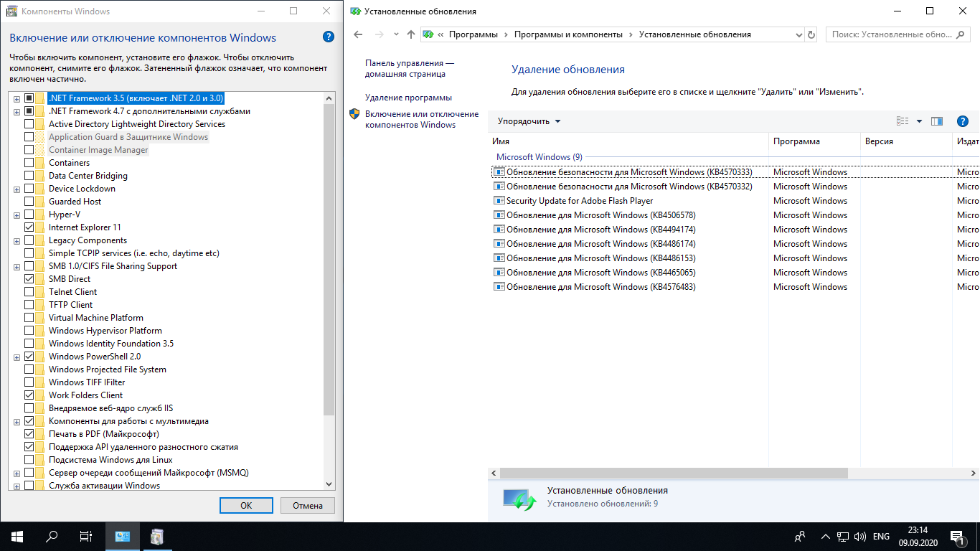Expand Windows PowerShell 2.0 node

tap(17, 357)
